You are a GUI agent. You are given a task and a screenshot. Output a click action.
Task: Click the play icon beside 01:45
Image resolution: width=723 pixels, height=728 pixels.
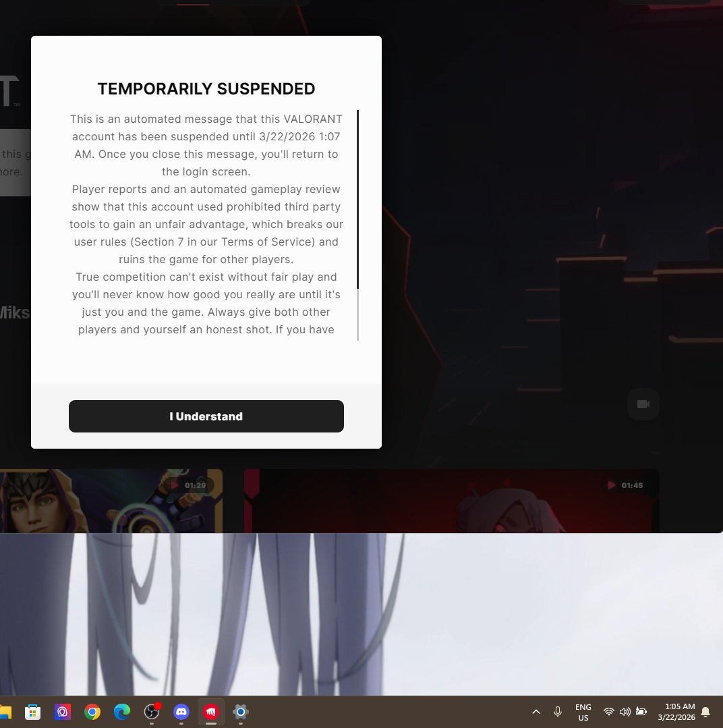[x=612, y=485]
